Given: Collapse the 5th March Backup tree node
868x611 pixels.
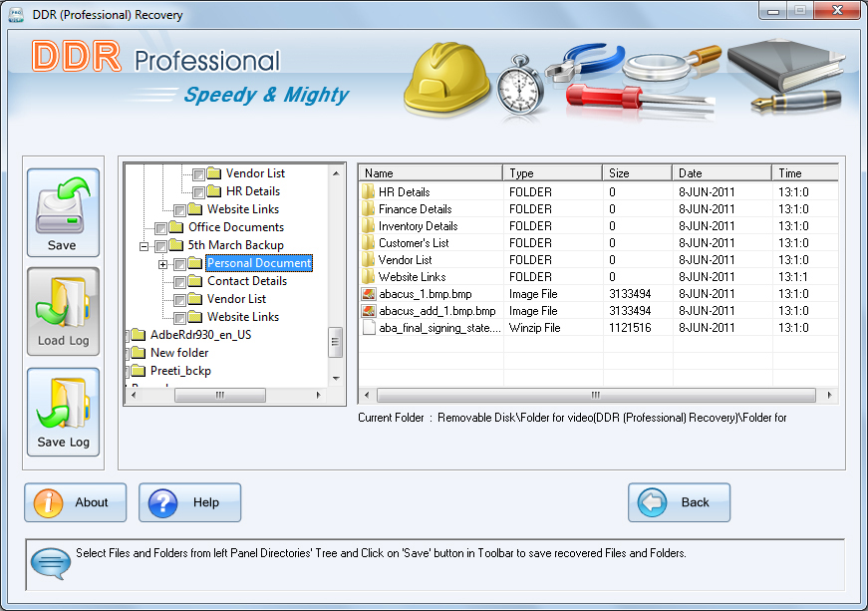Looking at the screenshot, I should (144, 246).
